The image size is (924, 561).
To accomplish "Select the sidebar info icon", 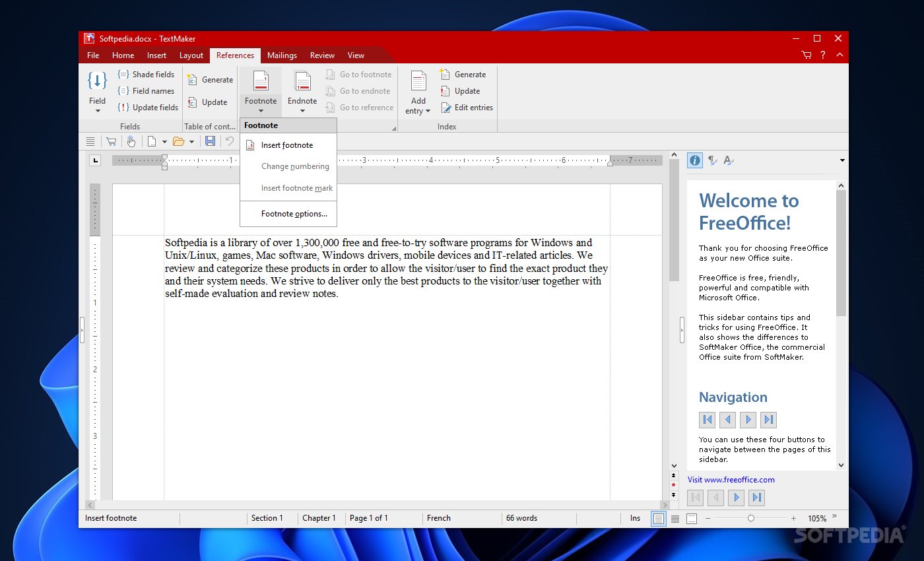I will point(695,160).
